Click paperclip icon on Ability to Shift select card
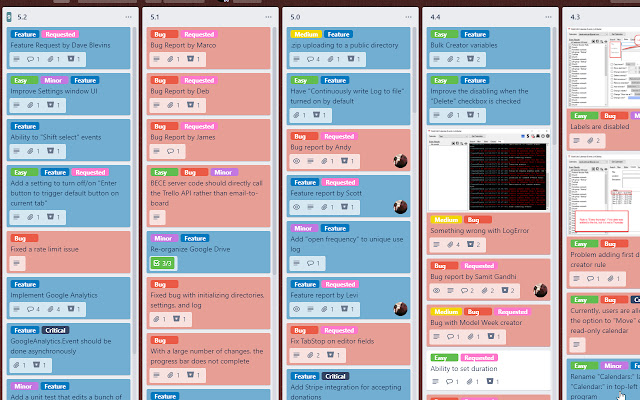640x400 pixels. [30, 151]
